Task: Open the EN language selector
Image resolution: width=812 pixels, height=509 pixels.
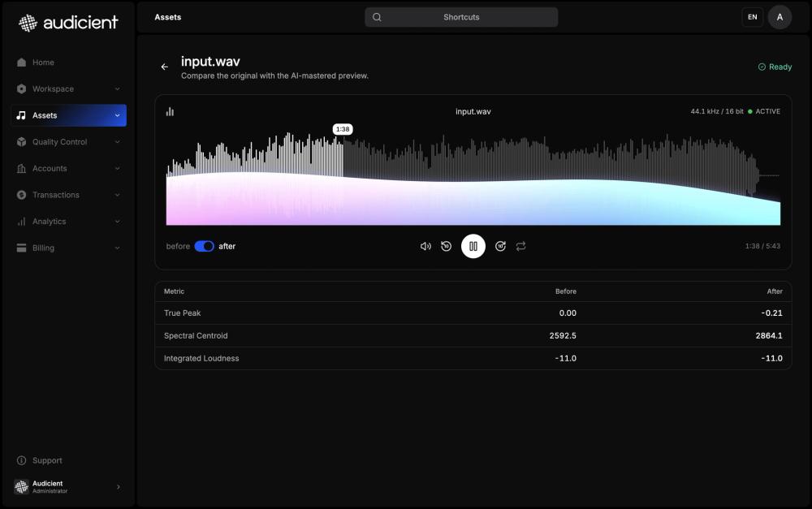Action: (x=753, y=17)
